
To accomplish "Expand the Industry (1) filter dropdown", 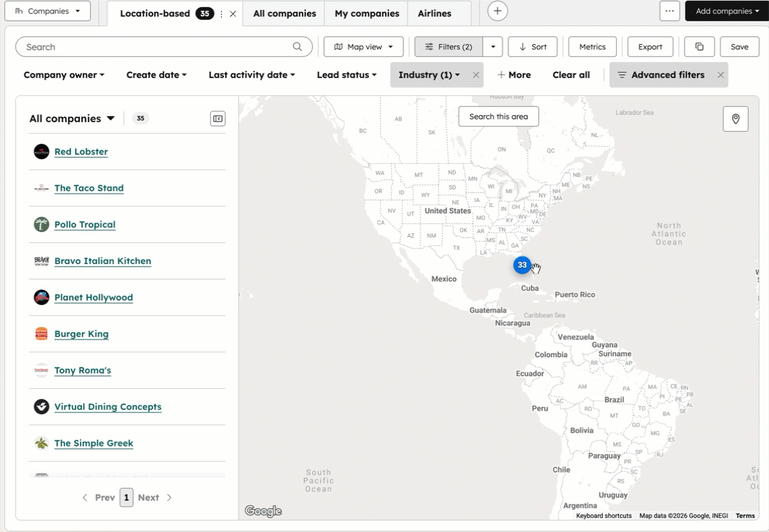I will [428, 75].
